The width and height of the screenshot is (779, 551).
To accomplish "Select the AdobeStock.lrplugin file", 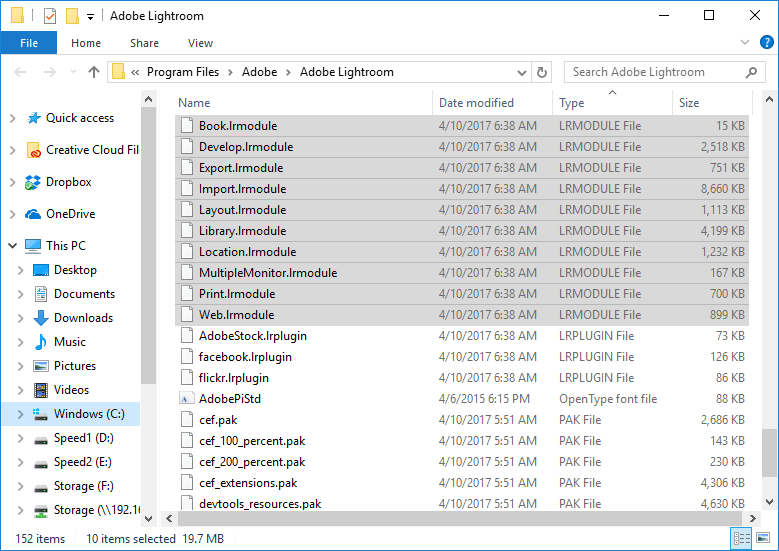I will pos(462,335).
